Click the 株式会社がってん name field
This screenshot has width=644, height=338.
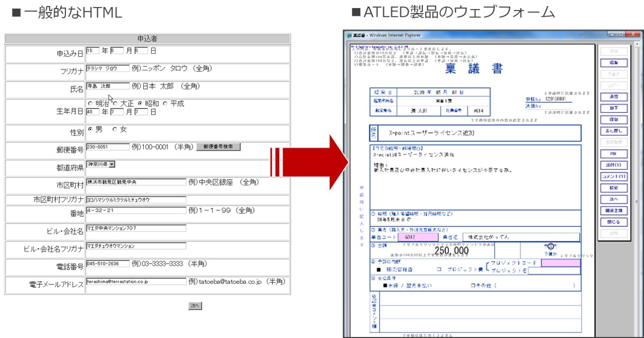click(520, 237)
